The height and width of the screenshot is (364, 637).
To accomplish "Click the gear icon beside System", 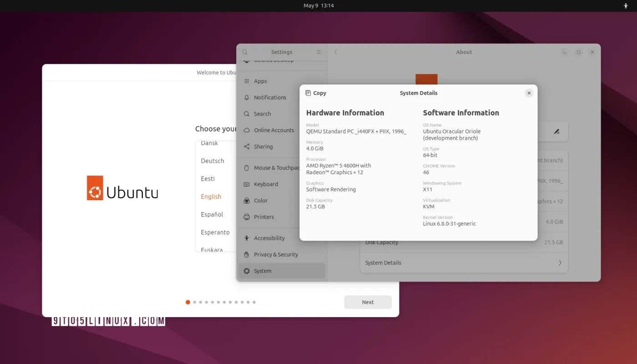I will [247, 271].
